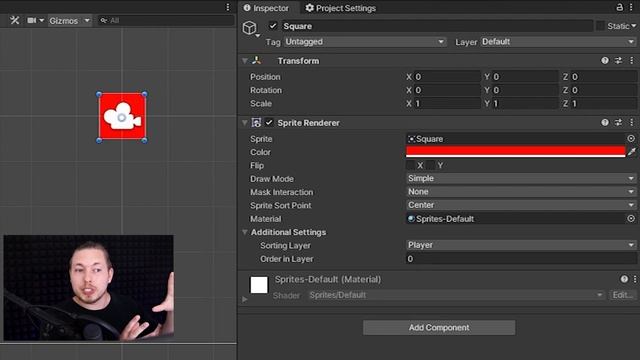Click the Order in Layer field
640x360 pixels.
[x=521, y=259]
